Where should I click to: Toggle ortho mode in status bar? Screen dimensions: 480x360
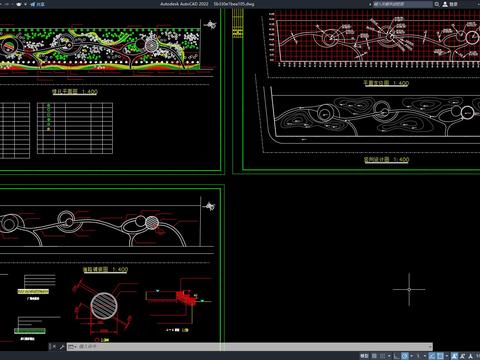click(x=396, y=356)
